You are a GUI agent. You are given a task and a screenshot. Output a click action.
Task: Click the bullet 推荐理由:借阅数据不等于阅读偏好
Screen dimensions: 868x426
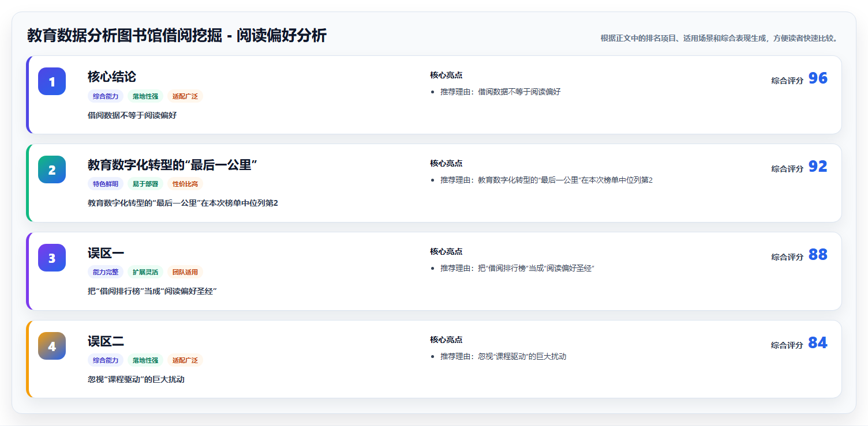[x=500, y=92]
